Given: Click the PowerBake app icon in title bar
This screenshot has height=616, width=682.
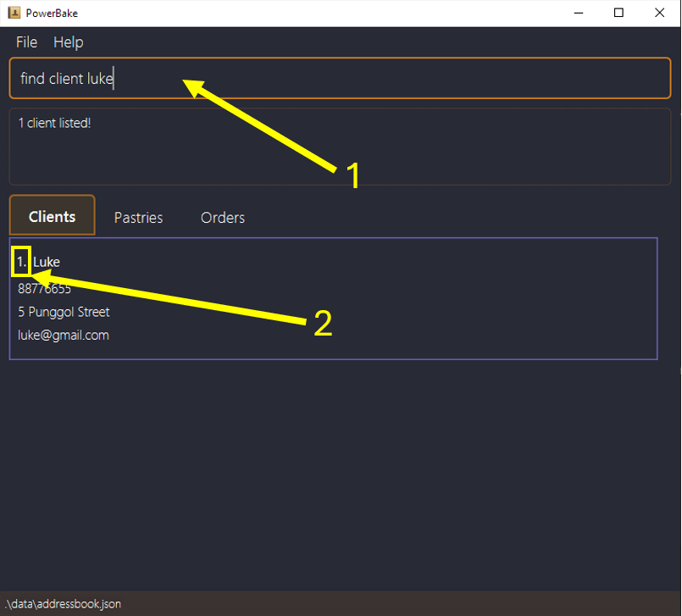Looking at the screenshot, I should pos(14,13).
